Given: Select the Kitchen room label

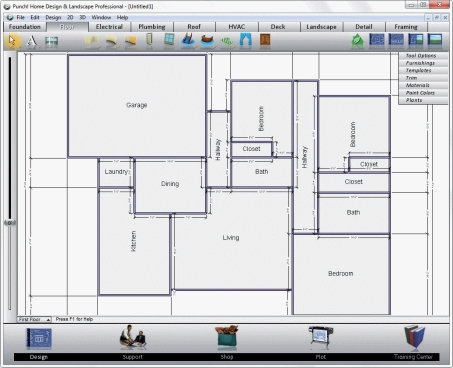Looking at the screenshot, I should pyautogui.click(x=133, y=241).
